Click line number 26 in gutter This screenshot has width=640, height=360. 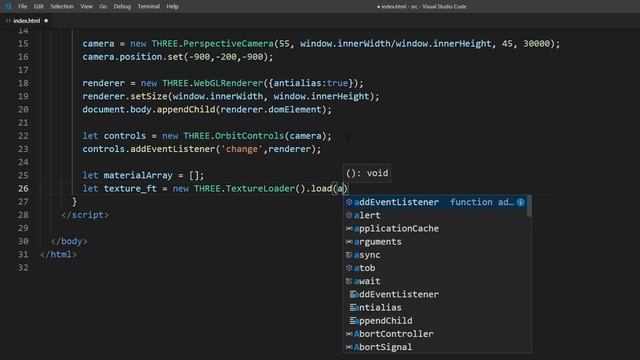(23, 189)
